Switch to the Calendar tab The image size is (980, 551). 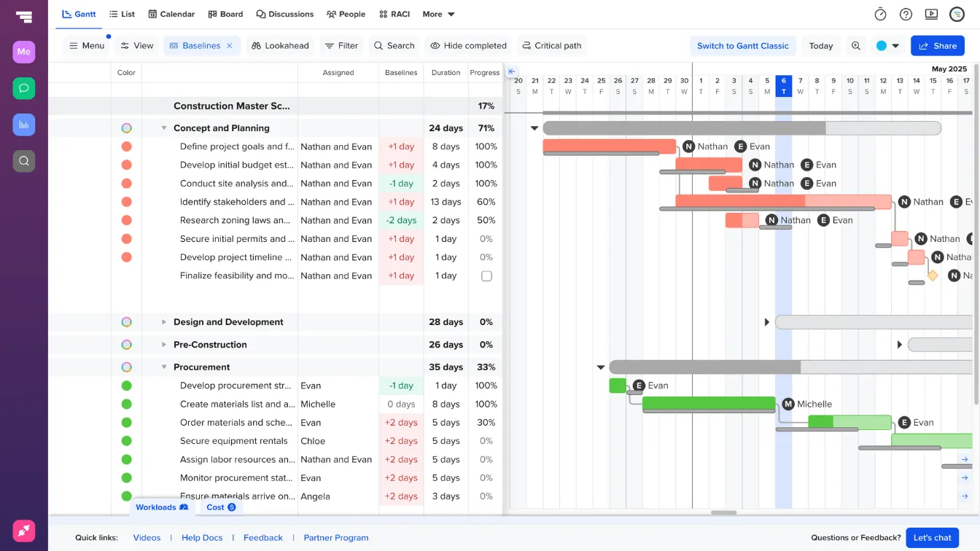tap(171, 14)
